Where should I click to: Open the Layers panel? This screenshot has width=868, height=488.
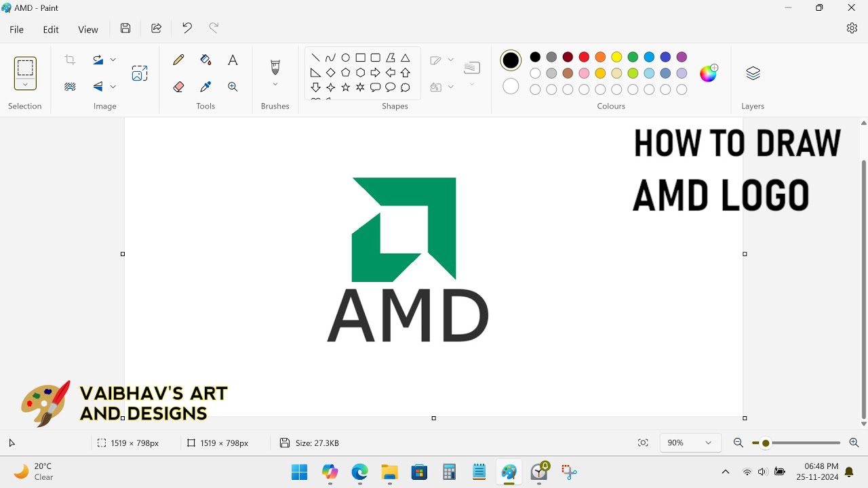coord(753,73)
